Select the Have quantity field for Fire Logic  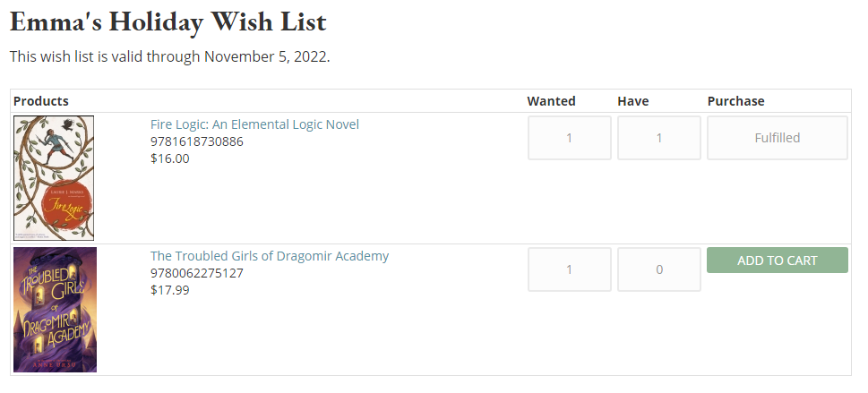coord(658,138)
